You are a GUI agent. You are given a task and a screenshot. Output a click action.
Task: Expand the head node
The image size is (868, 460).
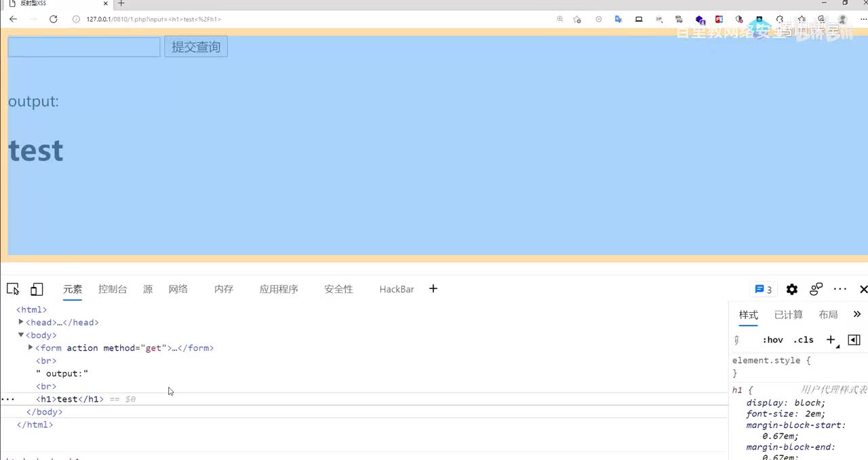coord(21,322)
